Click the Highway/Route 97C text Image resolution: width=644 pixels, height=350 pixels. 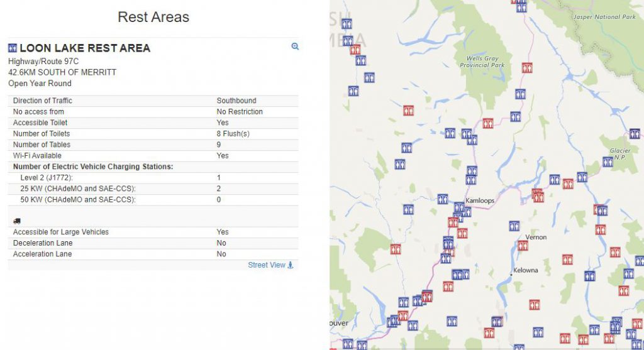tap(43, 62)
